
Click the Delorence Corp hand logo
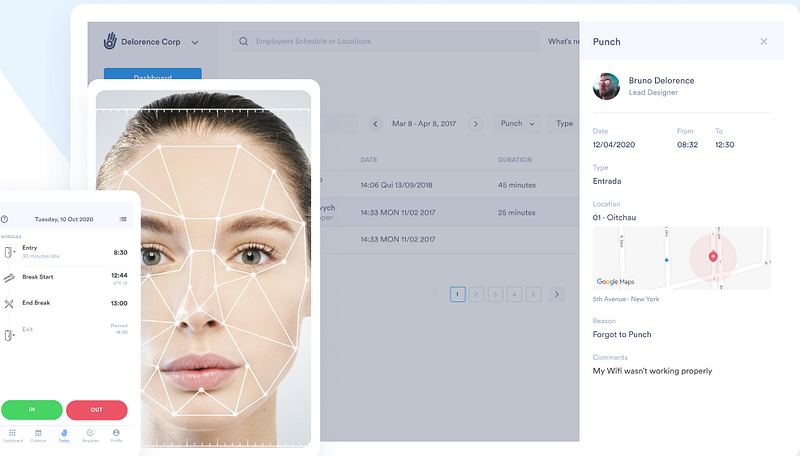pyautogui.click(x=110, y=41)
